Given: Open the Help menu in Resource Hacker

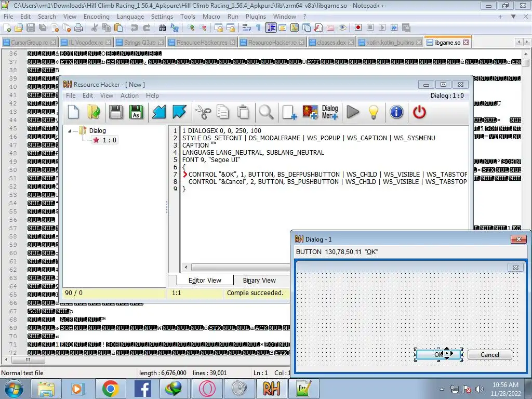Looking at the screenshot, I should pos(152,96).
